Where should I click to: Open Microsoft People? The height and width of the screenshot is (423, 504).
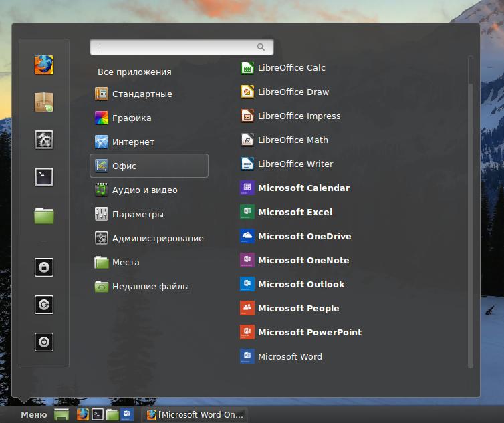coord(289,308)
